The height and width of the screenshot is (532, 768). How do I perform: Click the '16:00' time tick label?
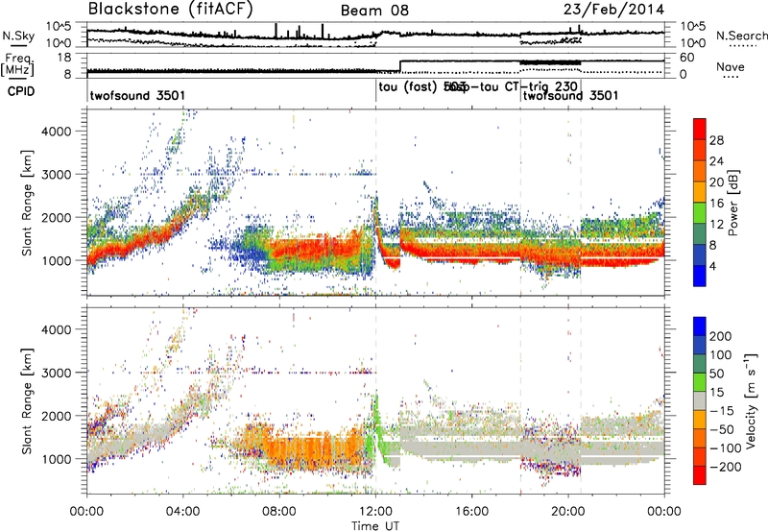[x=471, y=512]
